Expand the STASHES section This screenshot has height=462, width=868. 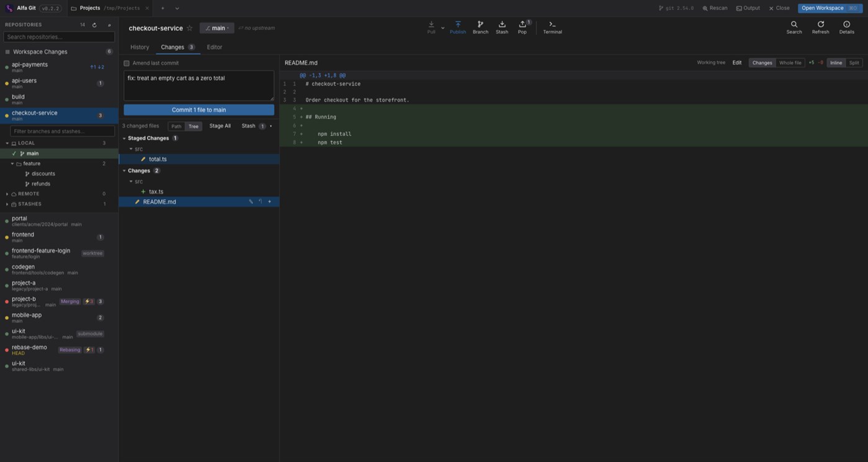[7, 204]
